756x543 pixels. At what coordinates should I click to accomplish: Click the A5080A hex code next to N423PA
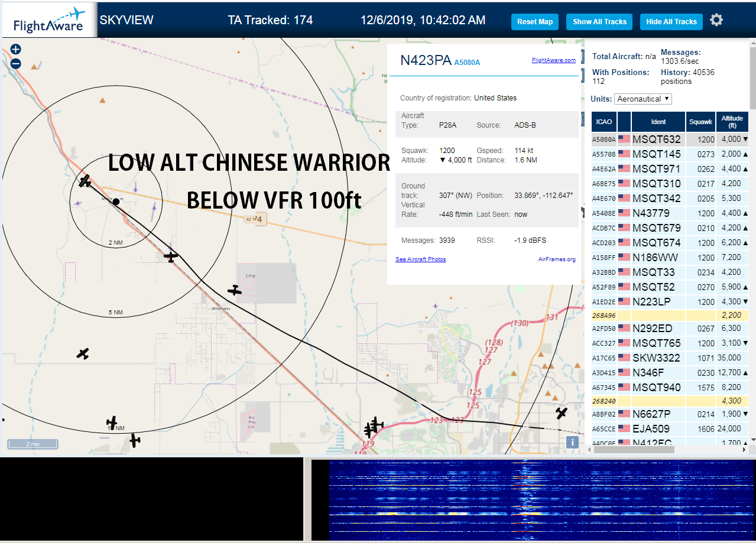[467, 62]
